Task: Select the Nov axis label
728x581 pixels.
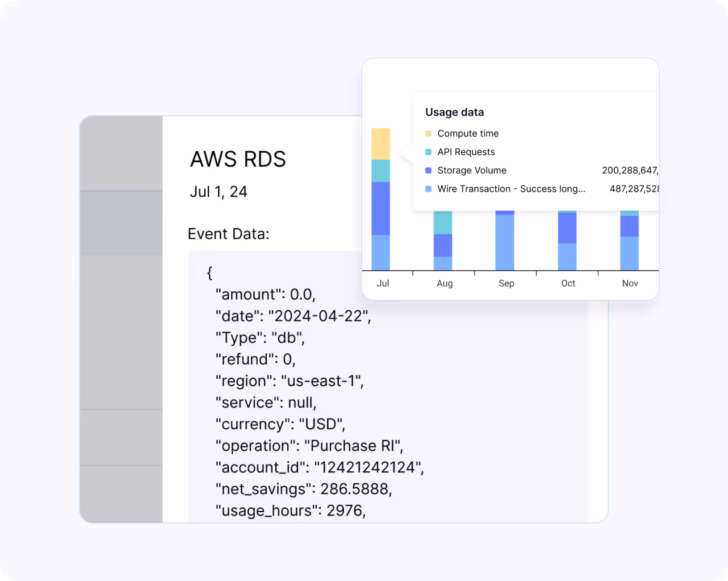Action: point(629,283)
